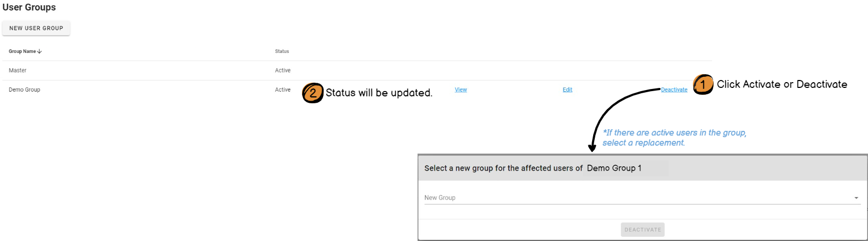
Task: Click the sort arrow beside Group Name
Action: [40, 51]
